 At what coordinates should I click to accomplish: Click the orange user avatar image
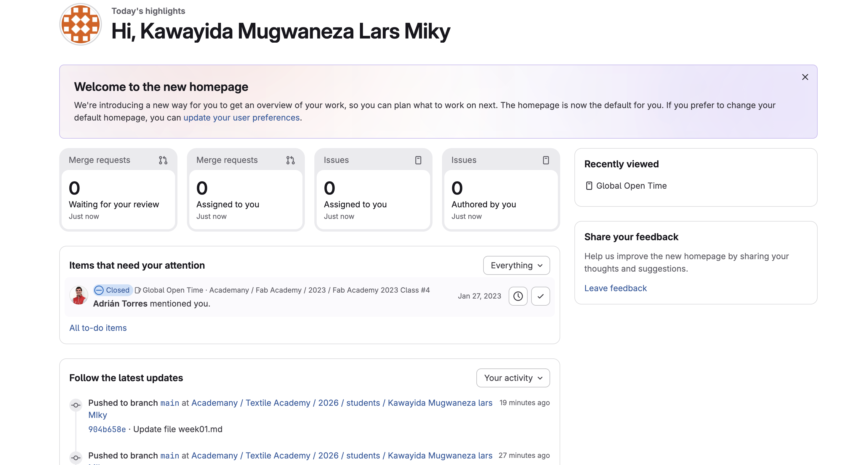[81, 24]
